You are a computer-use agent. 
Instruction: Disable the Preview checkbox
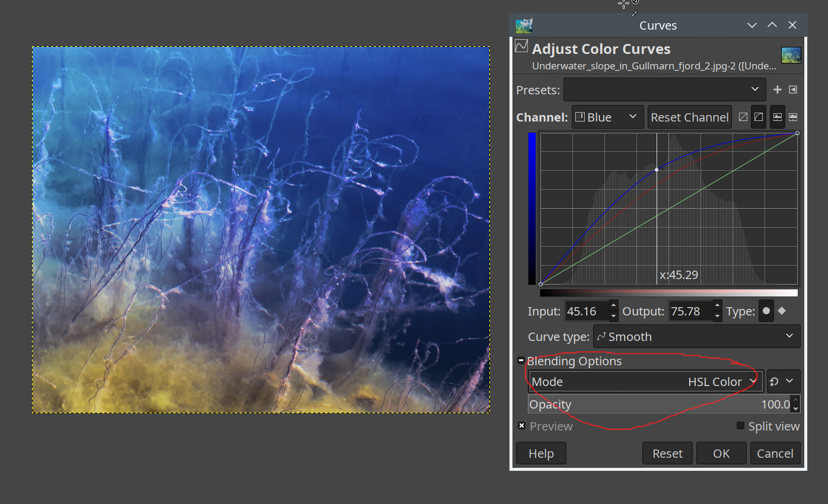click(521, 426)
